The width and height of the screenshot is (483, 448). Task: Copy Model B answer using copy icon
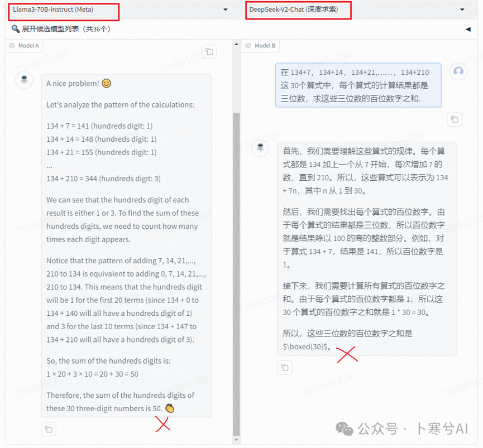[x=285, y=368]
